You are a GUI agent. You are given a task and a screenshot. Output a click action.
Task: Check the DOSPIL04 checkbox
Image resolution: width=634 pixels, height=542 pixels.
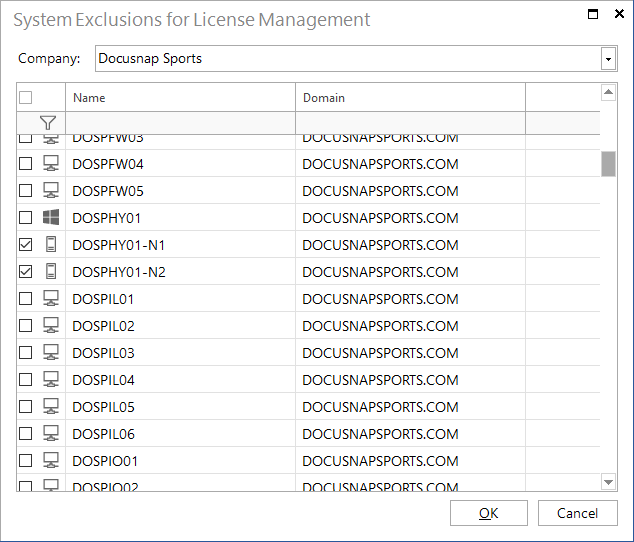point(25,380)
